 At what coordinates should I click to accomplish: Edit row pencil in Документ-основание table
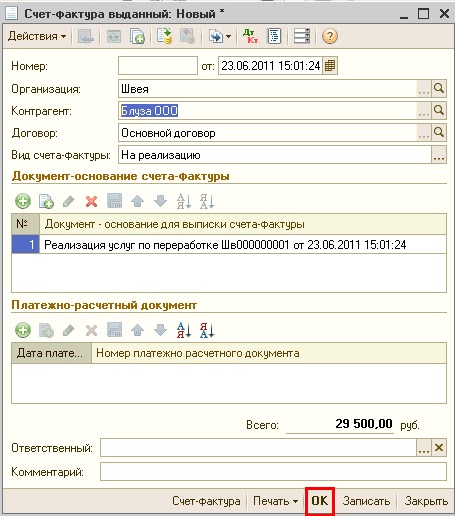pos(69,201)
